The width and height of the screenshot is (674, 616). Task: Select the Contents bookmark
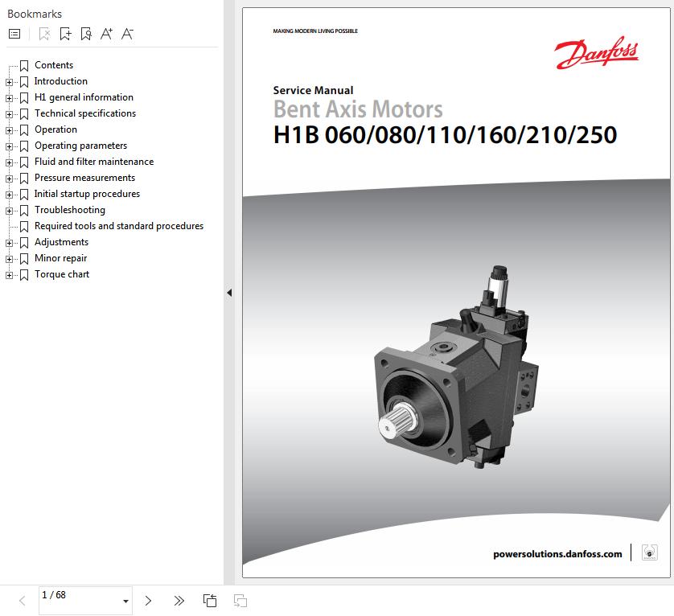click(54, 65)
